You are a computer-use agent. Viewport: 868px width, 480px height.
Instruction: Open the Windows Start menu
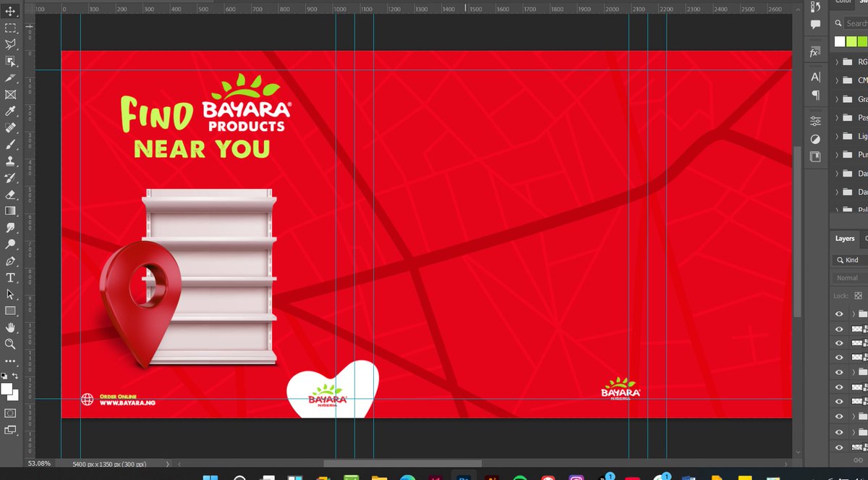tap(210, 478)
